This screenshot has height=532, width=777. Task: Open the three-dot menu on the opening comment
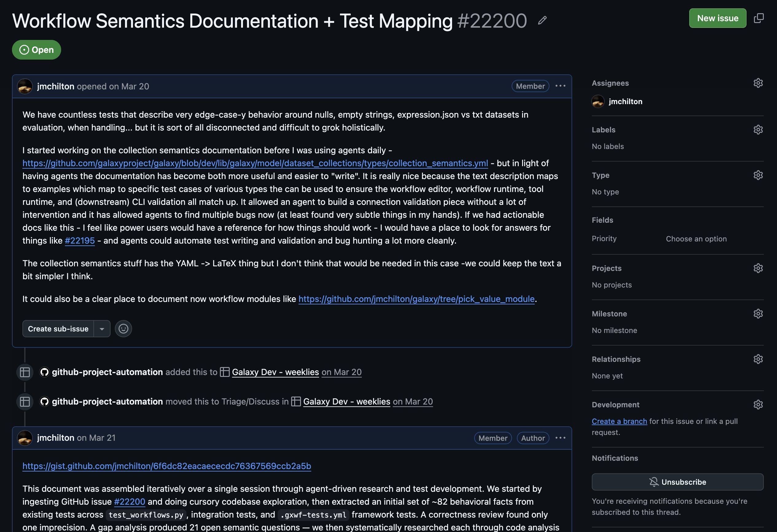[560, 86]
